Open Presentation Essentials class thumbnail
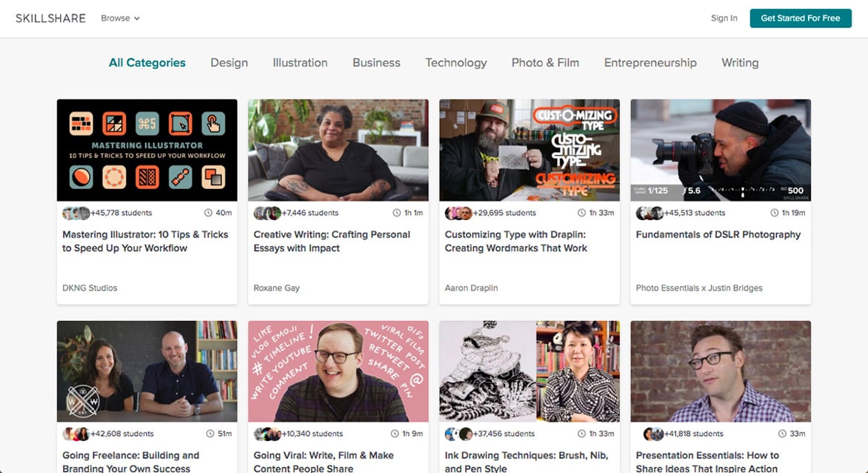Screen dimensions: 868x473 tap(721, 371)
